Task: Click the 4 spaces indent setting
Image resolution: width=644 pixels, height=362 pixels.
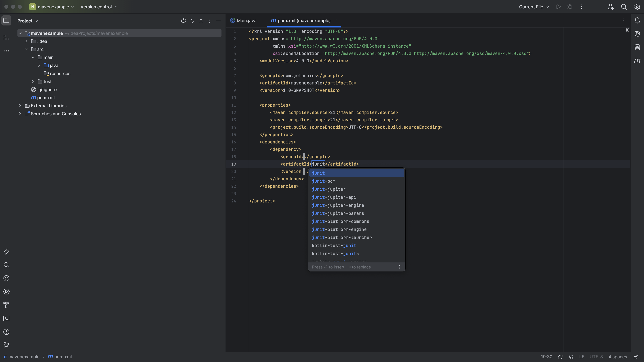Action: [x=617, y=357]
